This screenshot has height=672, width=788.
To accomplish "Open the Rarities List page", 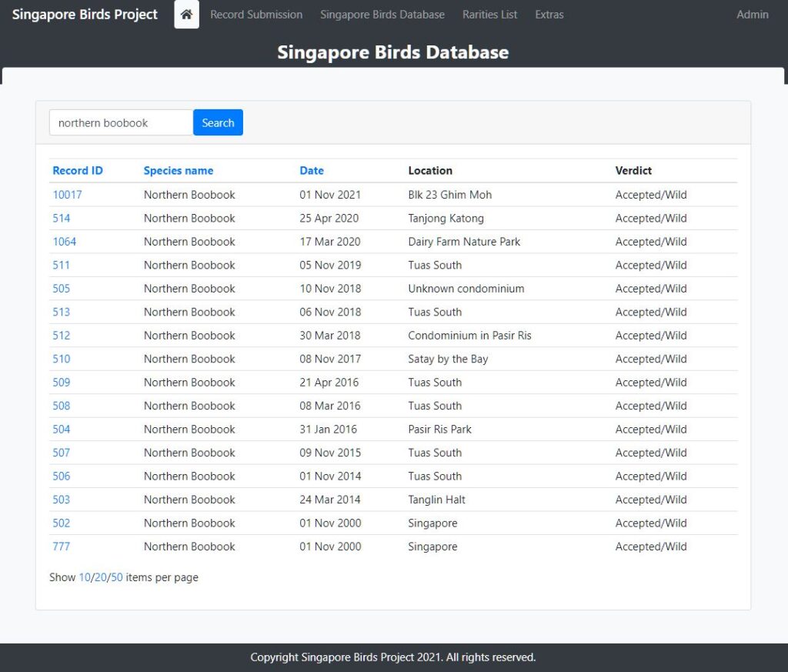I will [x=489, y=15].
